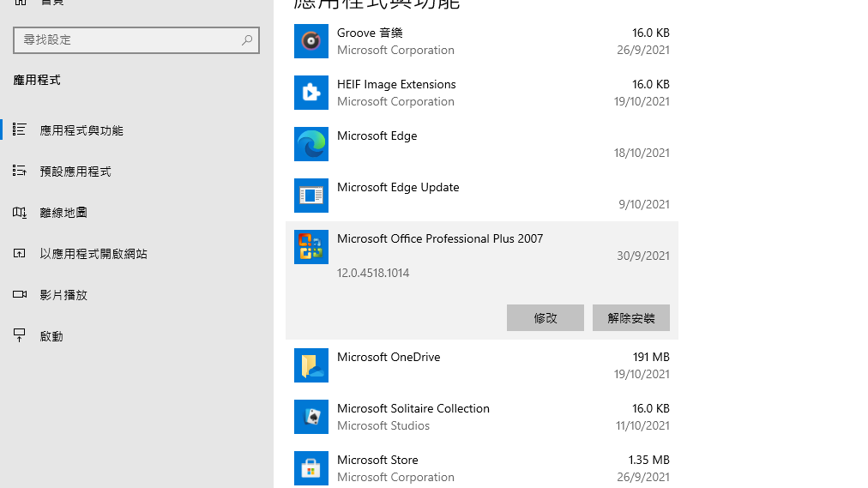Viewport: 868px width, 488px height.
Task: Click the 18/10/2021 date for Microsoft Edge
Action: (642, 153)
